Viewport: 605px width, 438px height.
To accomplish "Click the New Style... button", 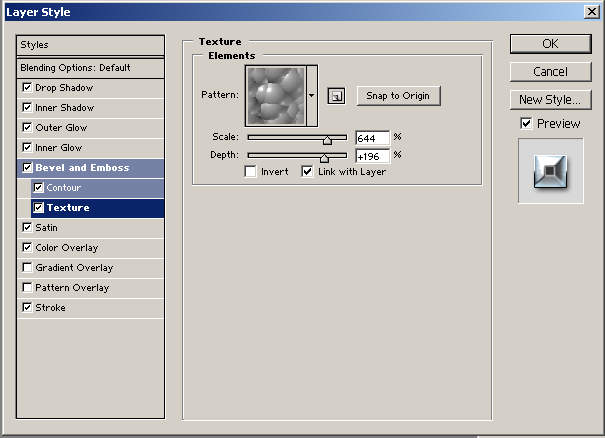I will (550, 100).
